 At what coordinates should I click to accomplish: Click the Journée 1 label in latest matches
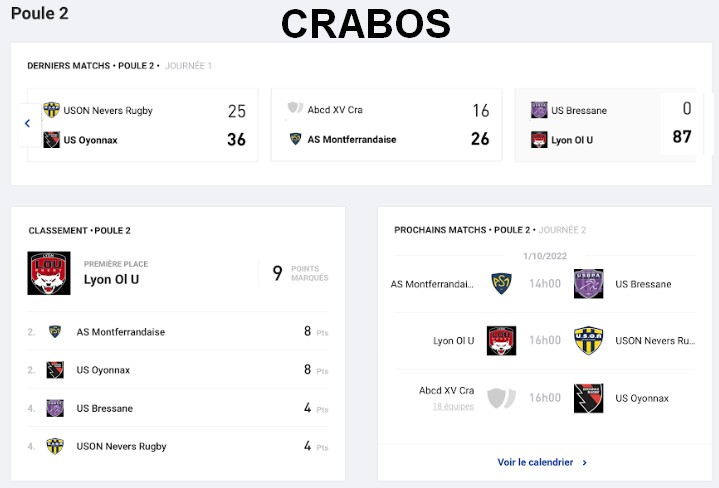(x=189, y=66)
